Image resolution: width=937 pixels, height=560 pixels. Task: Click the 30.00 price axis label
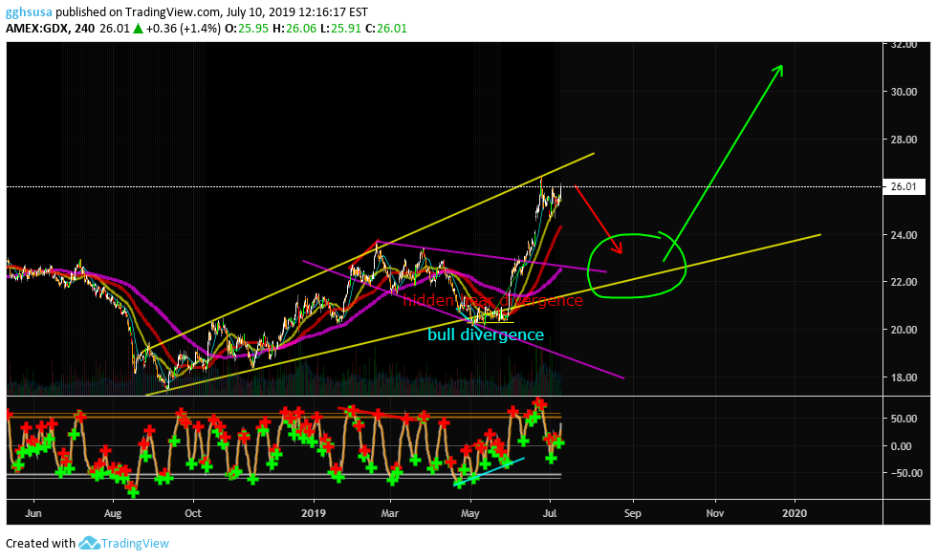904,92
